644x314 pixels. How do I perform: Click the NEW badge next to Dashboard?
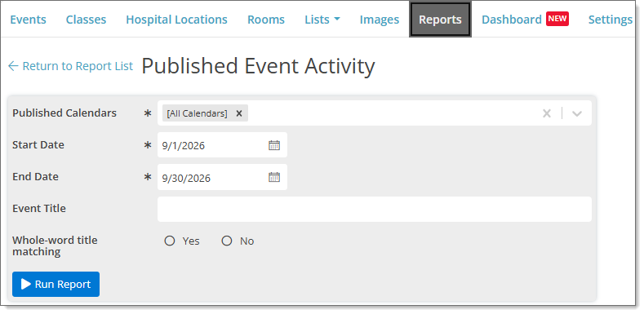[557, 19]
